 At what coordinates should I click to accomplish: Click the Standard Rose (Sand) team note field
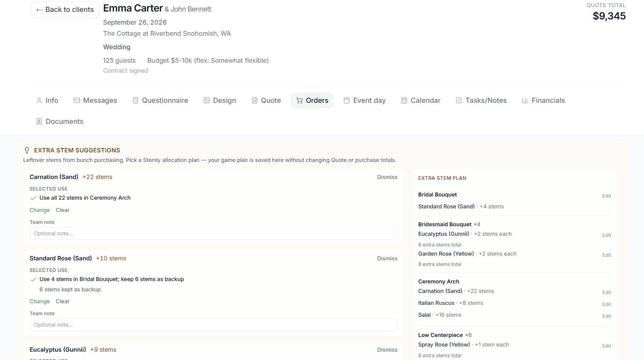213,325
